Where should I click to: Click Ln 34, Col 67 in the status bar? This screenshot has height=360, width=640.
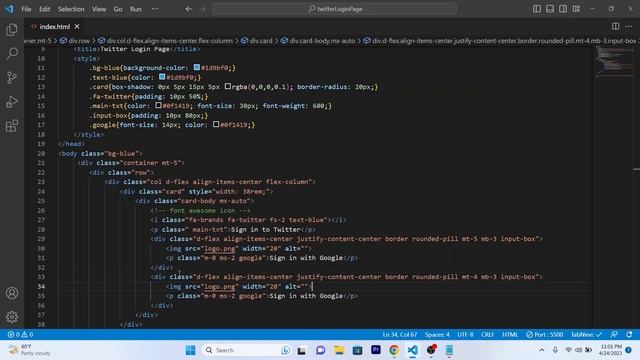tap(400, 335)
